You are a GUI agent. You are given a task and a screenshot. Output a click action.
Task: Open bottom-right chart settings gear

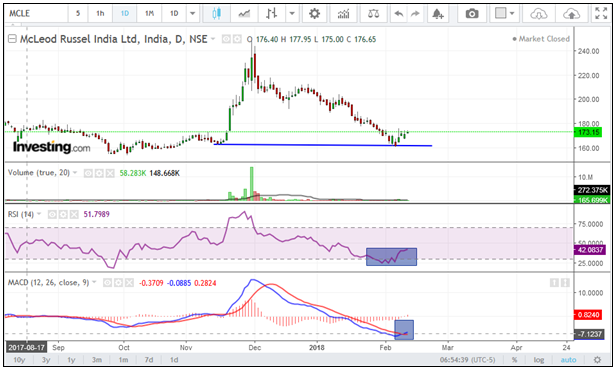pyautogui.click(x=597, y=359)
